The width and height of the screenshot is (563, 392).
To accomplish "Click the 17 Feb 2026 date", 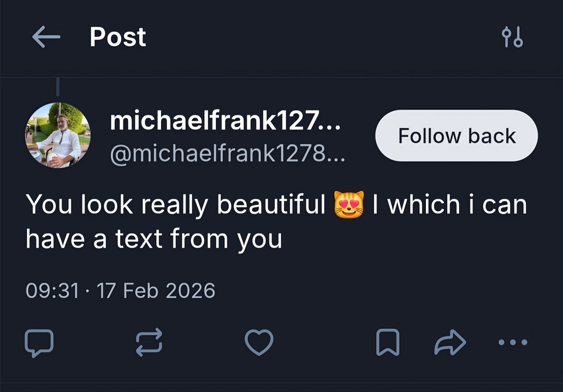I will [x=156, y=291].
